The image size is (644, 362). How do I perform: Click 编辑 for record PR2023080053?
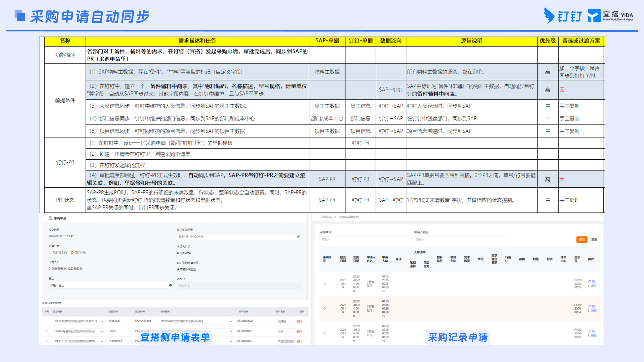tap(593, 335)
